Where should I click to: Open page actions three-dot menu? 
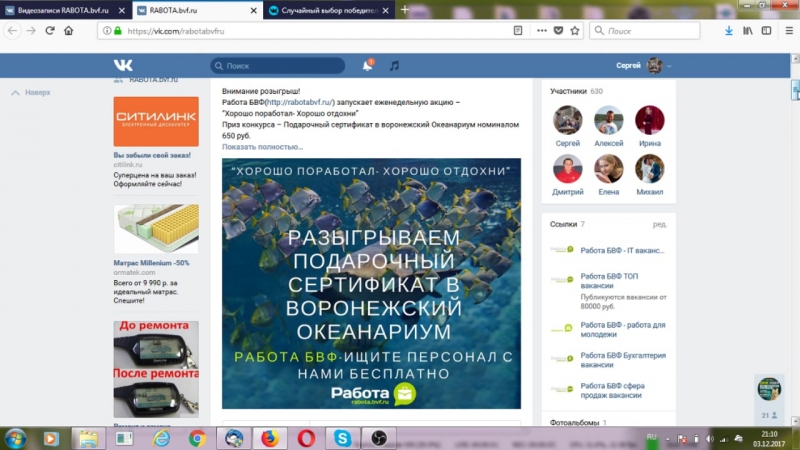542,31
